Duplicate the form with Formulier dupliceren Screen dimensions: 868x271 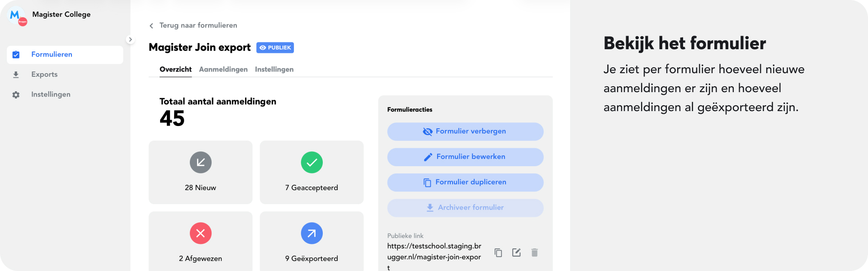click(465, 182)
